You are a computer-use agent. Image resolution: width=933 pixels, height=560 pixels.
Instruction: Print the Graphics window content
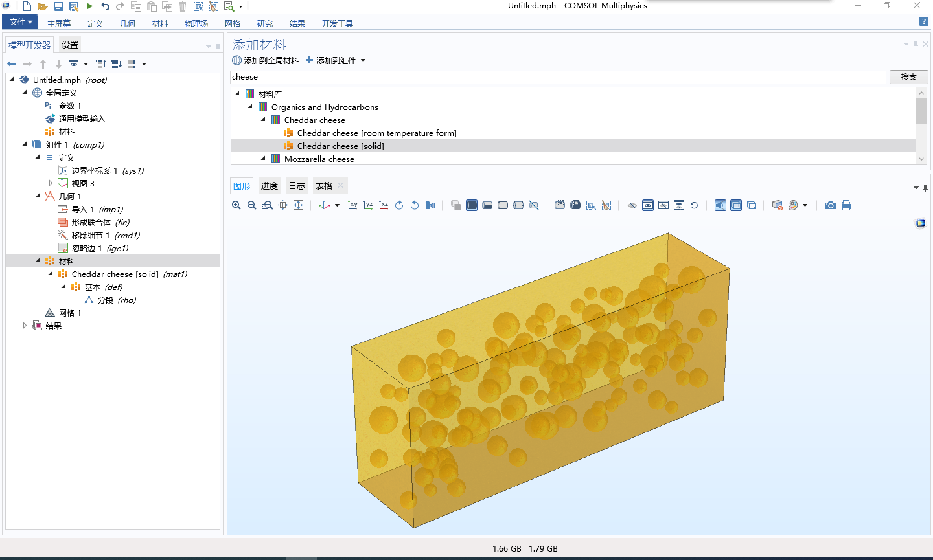(x=846, y=205)
